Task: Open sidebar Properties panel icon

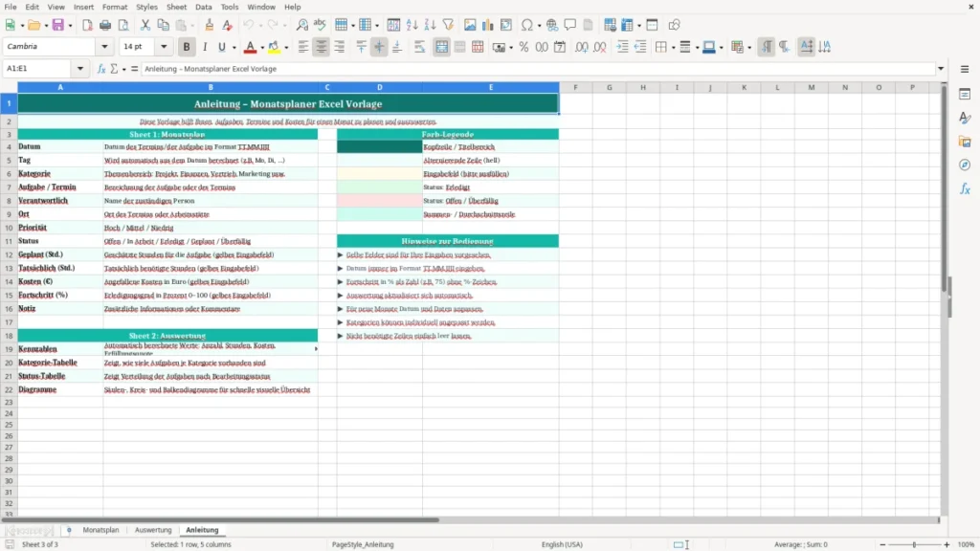Action: pos(965,94)
